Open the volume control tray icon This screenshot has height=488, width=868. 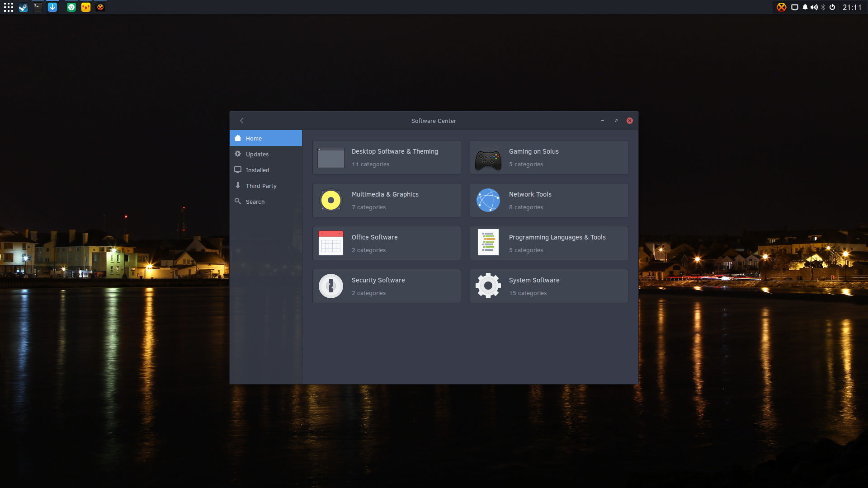tap(814, 7)
